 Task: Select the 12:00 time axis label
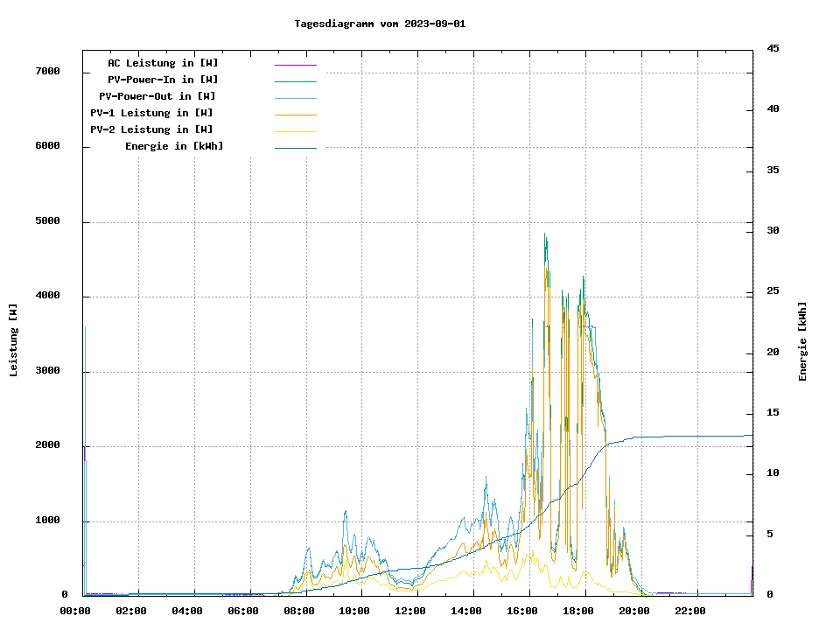tap(410, 611)
